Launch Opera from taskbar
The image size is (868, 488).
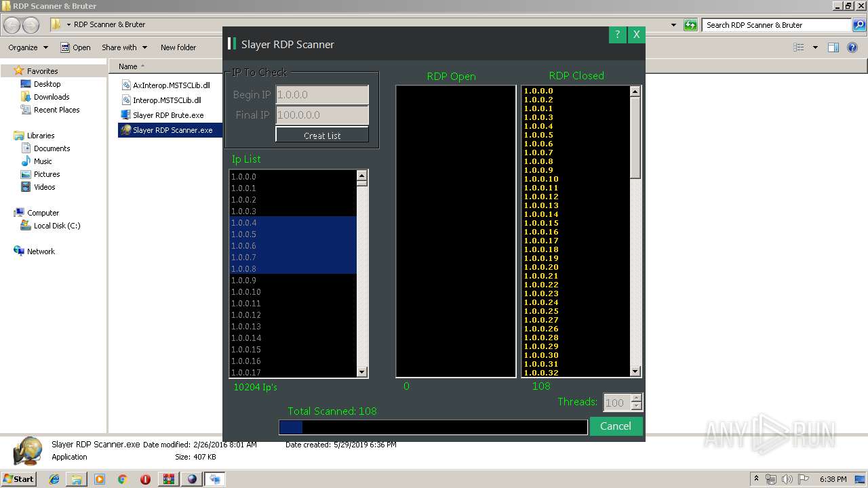pos(145,479)
